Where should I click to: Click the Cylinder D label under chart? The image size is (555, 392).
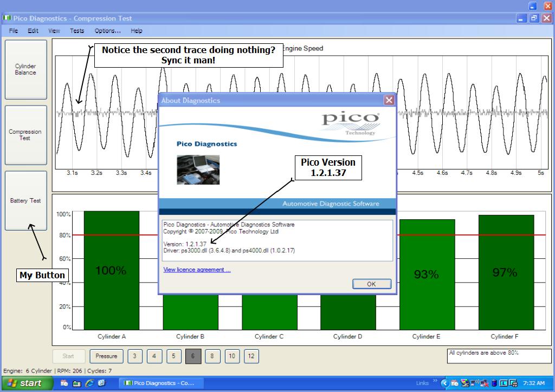tap(347, 337)
